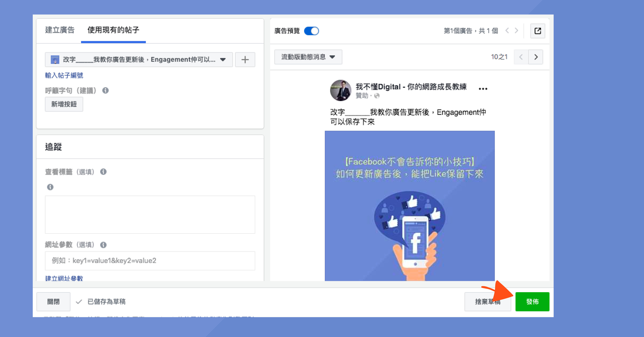Go to previous placement preview arrow
Viewport: 644px width, 337px height.
pos(521,57)
